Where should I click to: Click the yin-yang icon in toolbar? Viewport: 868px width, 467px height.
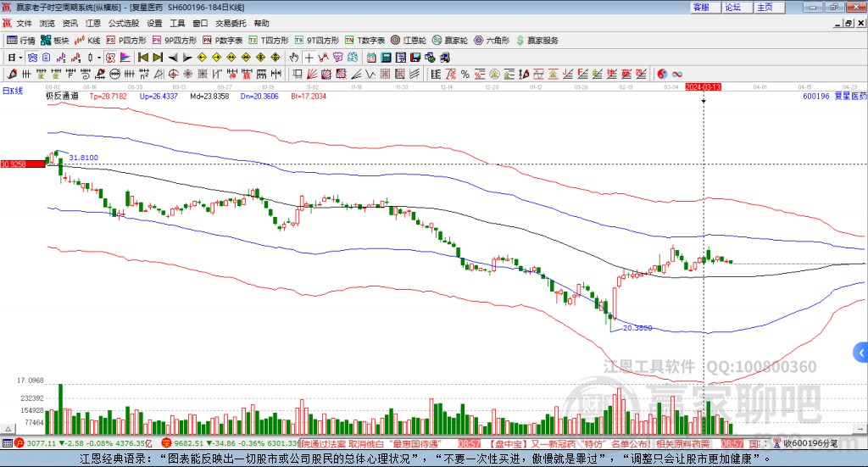pos(662,74)
